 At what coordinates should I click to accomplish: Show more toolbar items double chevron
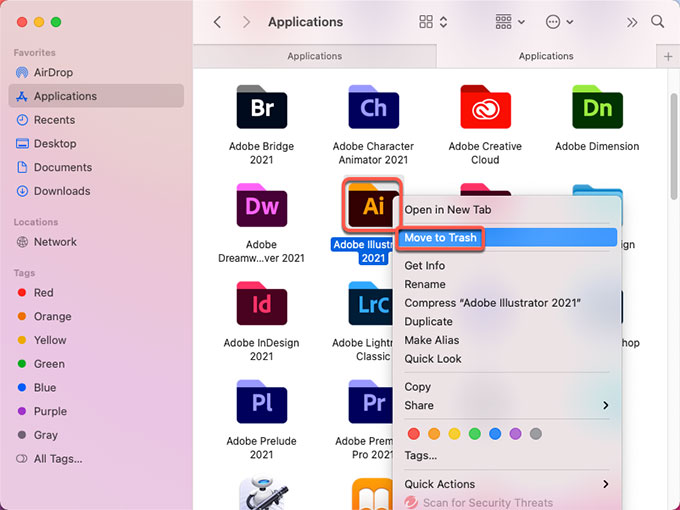click(x=632, y=22)
